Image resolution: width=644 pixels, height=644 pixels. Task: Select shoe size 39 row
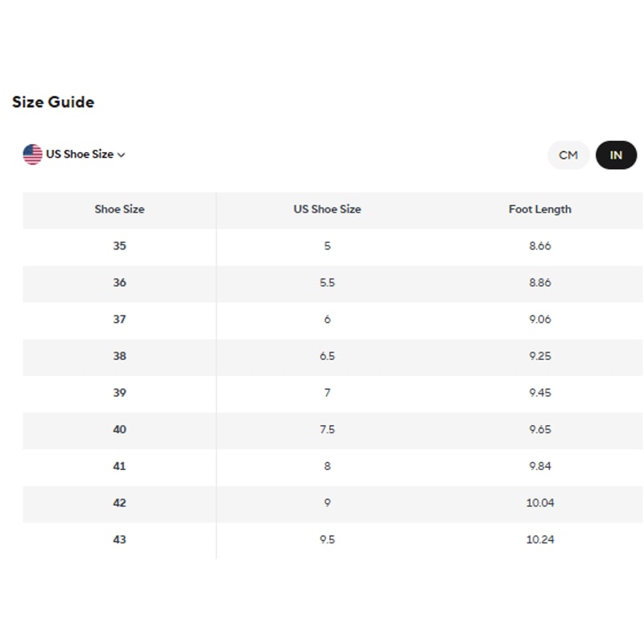(119, 393)
